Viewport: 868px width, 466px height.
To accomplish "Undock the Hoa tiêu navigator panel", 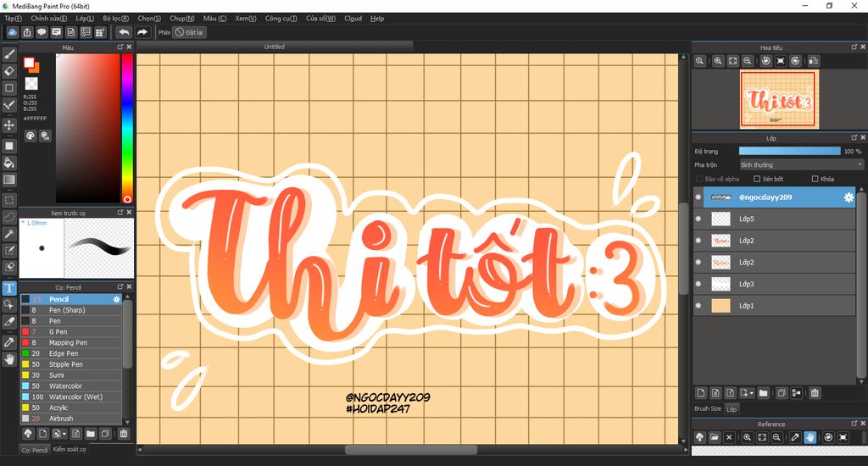I will pyautogui.click(x=854, y=47).
